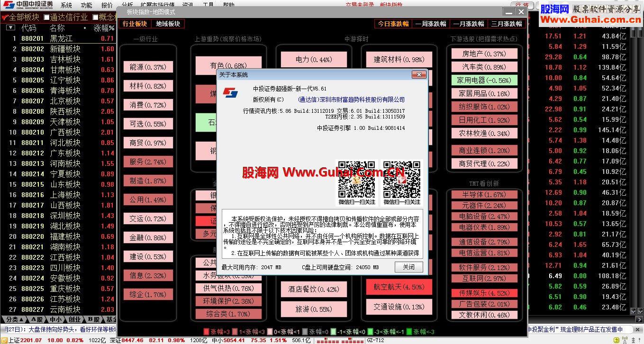Click the 交通设施(0.13%) block

pyautogui.click(x=399, y=307)
